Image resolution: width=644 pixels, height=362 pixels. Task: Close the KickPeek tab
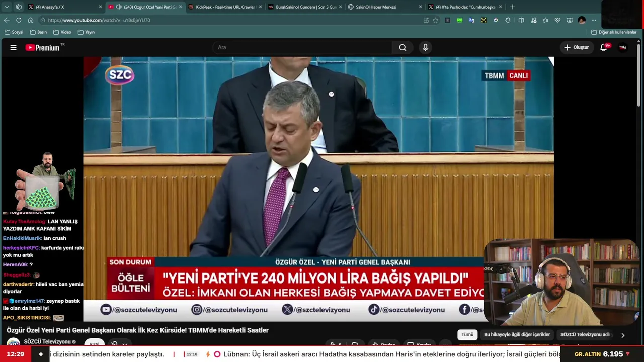click(260, 7)
